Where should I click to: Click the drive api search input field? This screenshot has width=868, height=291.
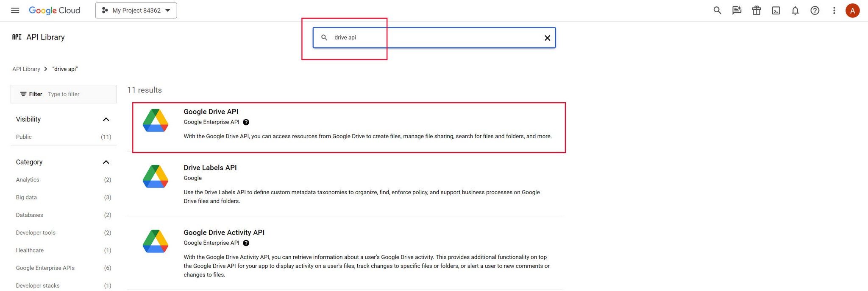(x=434, y=37)
